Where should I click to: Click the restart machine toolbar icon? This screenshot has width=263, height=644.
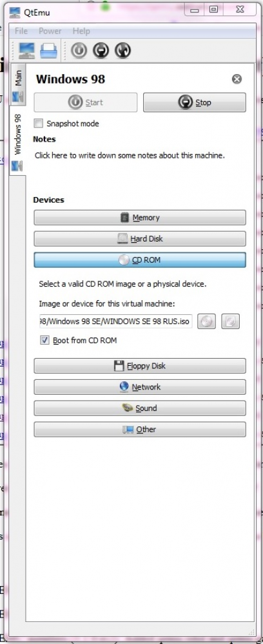pyautogui.click(x=123, y=50)
